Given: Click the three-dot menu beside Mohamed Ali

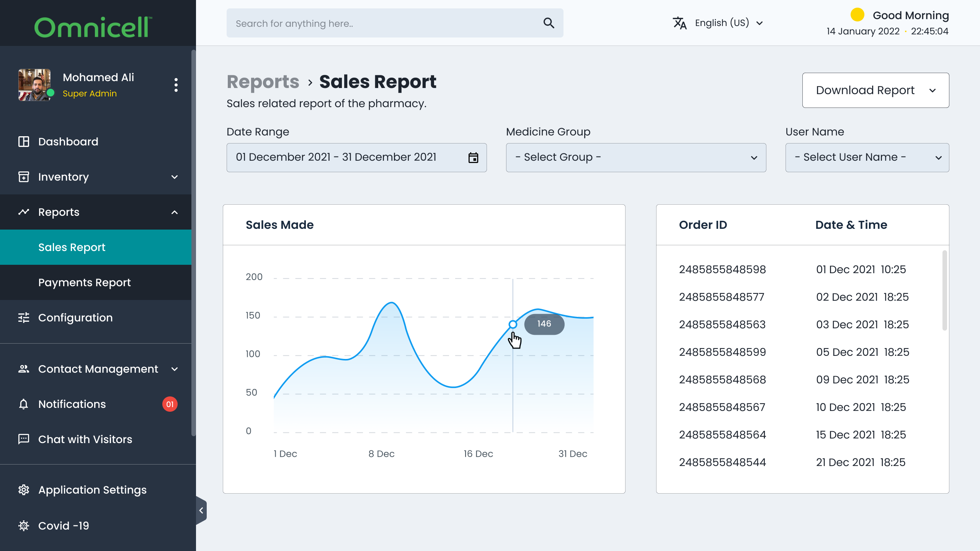Looking at the screenshot, I should point(176,85).
